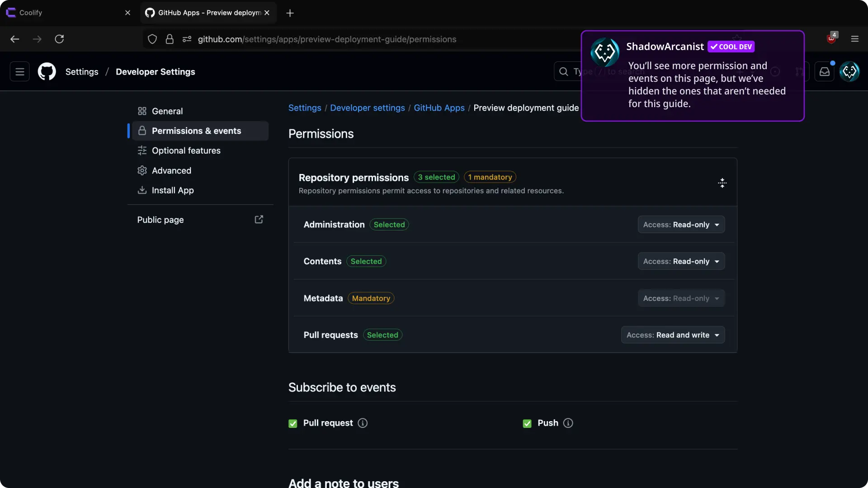Collapse the Repository permissions section

[722, 183]
